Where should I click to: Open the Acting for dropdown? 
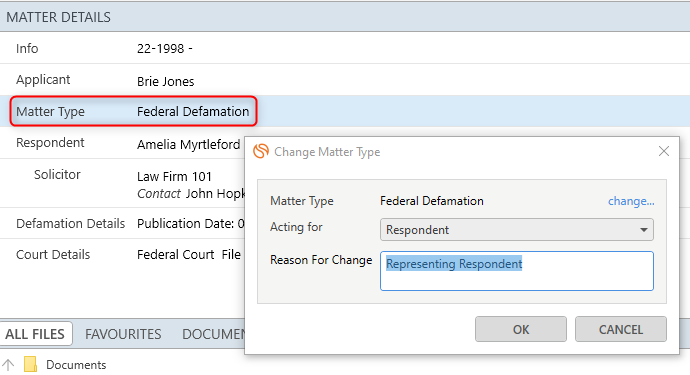pos(517,230)
